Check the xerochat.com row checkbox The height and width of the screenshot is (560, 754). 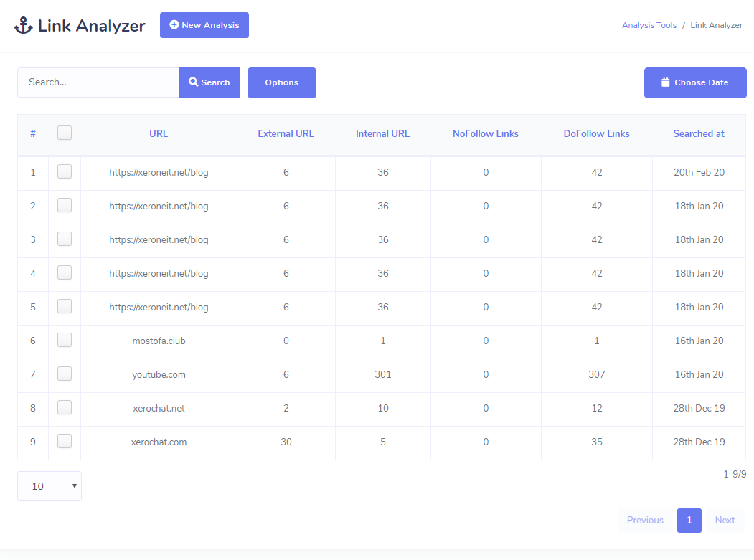coord(65,441)
